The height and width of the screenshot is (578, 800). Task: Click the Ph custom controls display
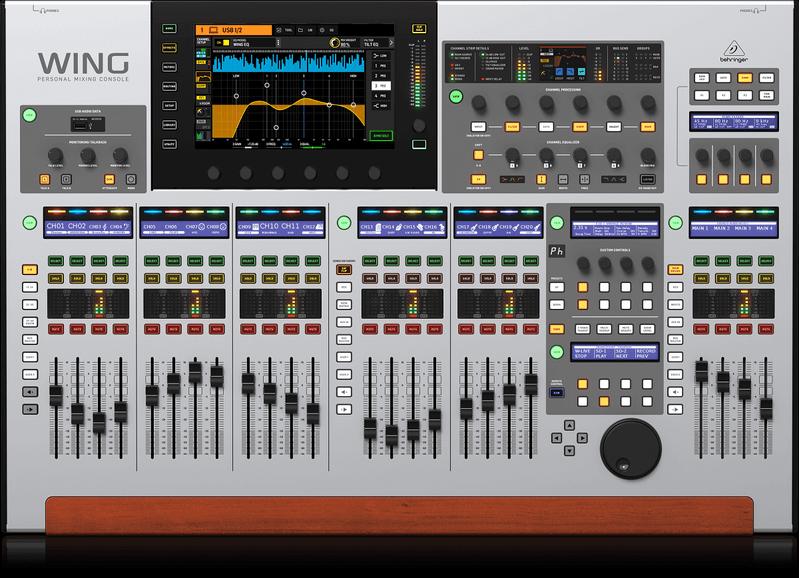(x=556, y=251)
